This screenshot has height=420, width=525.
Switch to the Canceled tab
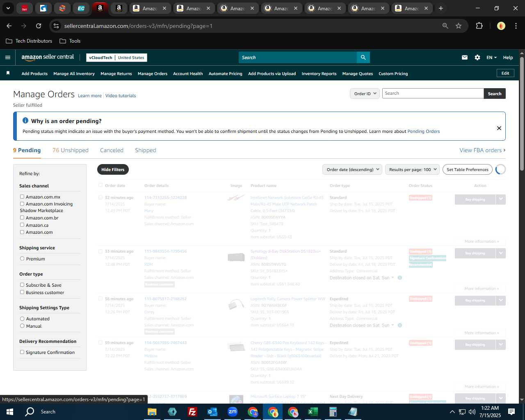click(x=112, y=150)
